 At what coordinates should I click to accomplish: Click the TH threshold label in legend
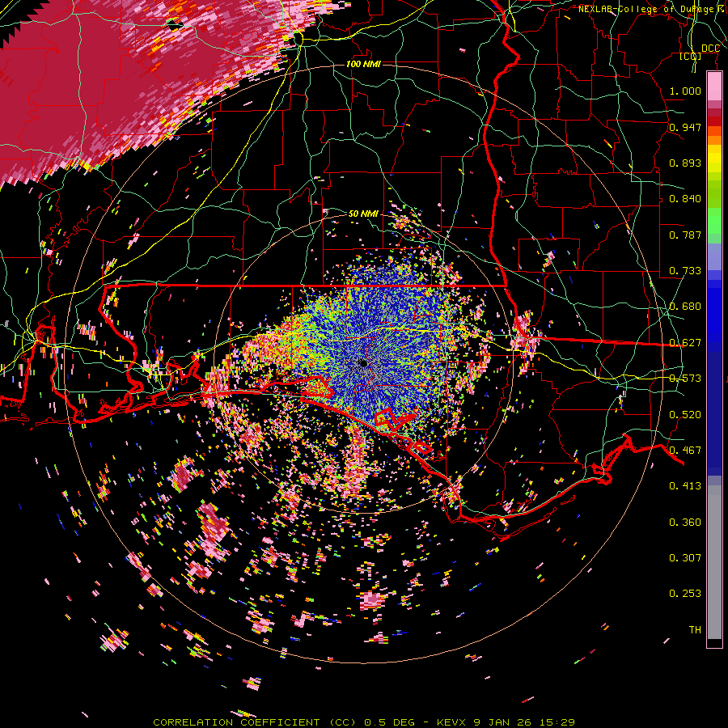[x=695, y=630]
